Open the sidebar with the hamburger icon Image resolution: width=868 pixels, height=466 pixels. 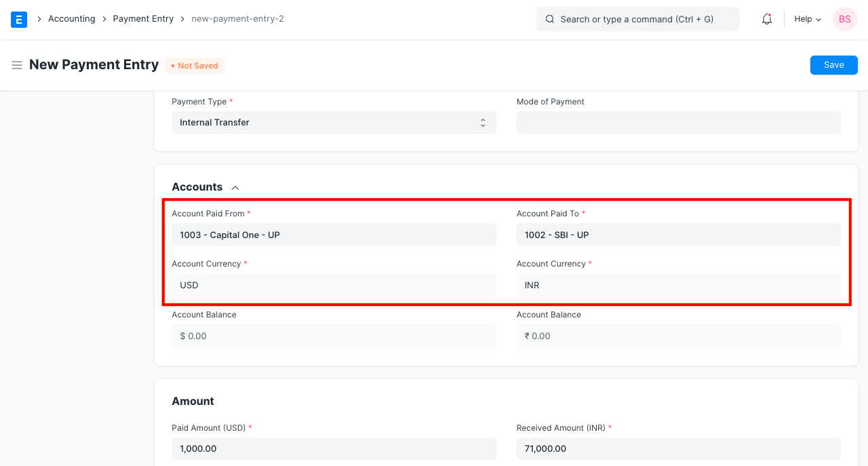tap(17, 65)
